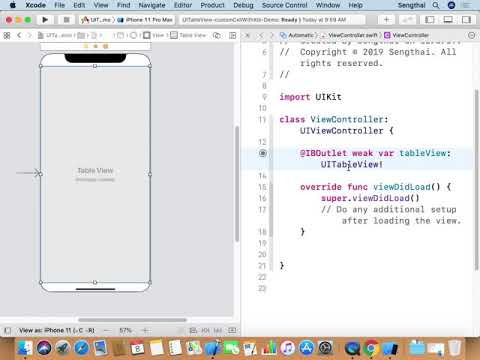This screenshot has width=480, height=360.
Task: Click the add editor on right icon
Action: (x=233, y=35)
